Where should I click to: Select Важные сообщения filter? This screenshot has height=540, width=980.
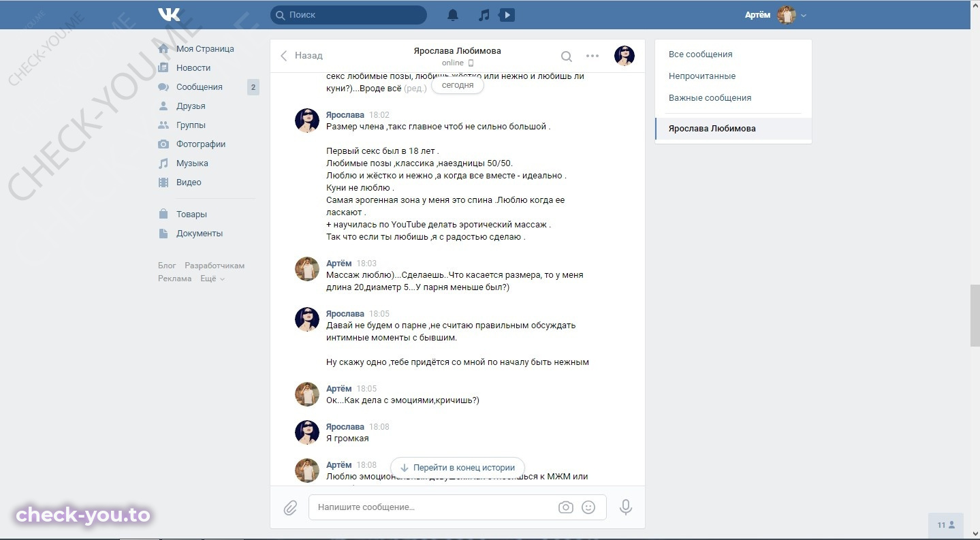point(710,98)
